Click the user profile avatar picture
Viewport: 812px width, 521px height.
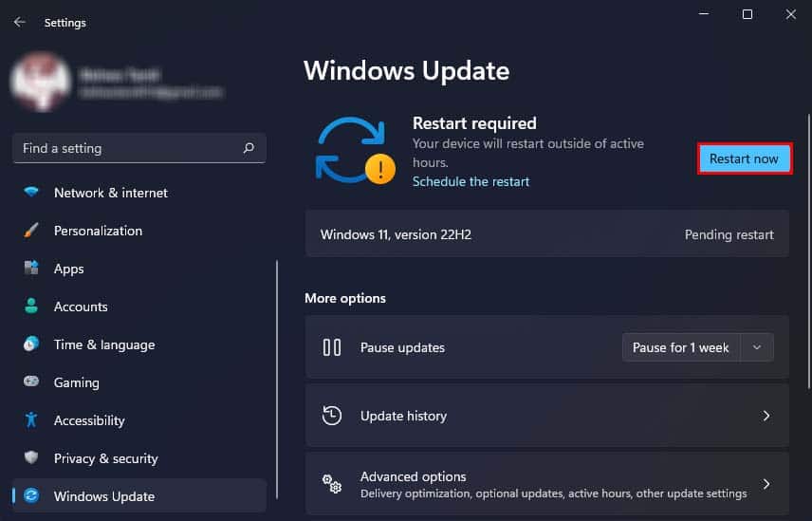click(x=40, y=82)
